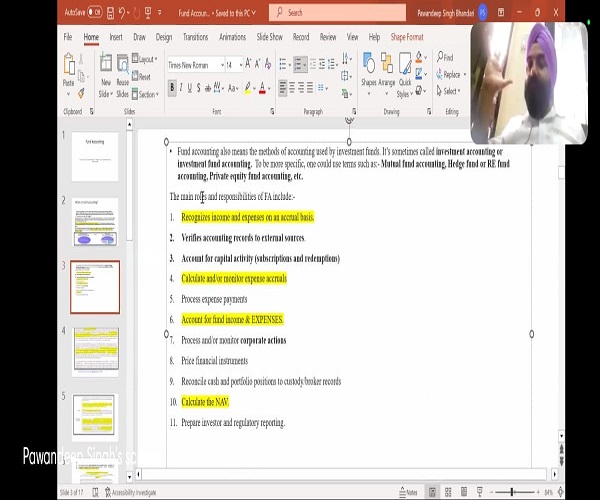Click Accessibility: Investigate in status bar
The width and height of the screenshot is (600, 500).
(130, 492)
